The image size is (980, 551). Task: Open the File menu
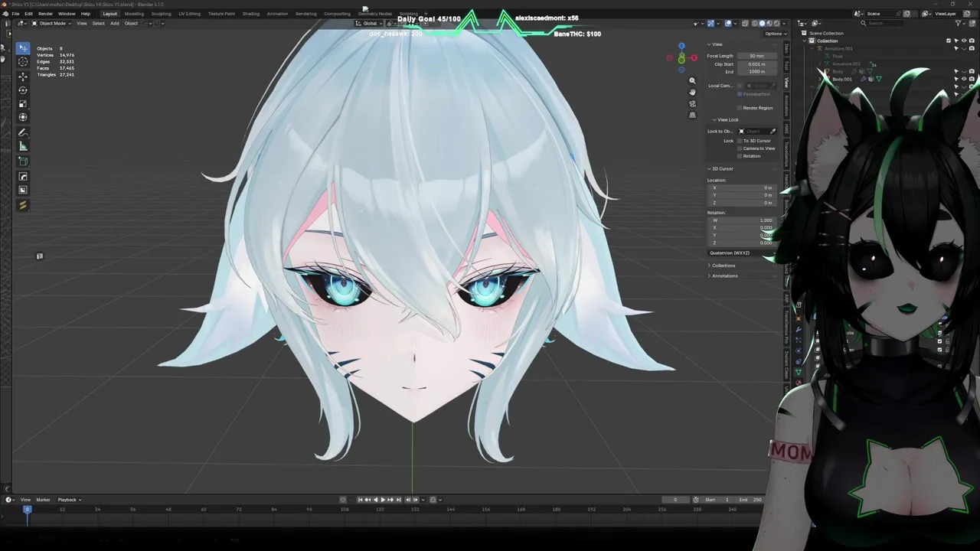coord(15,14)
